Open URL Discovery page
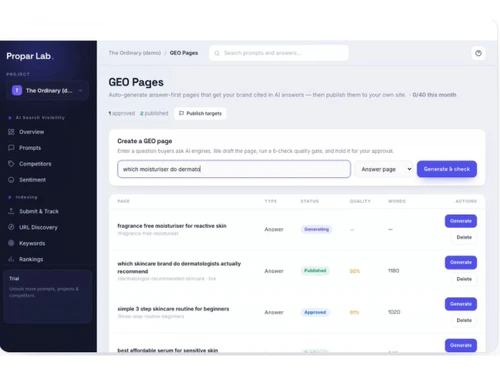This screenshot has height=375, width=500. pyautogui.click(x=38, y=227)
